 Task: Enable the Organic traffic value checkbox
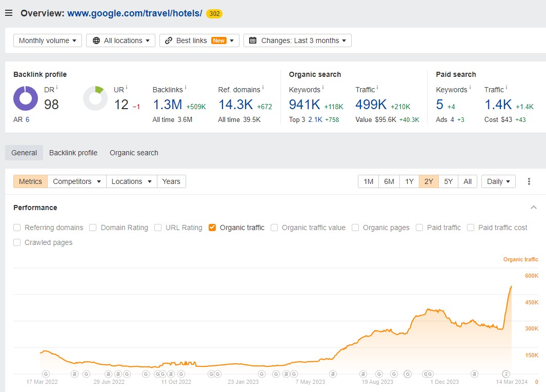click(274, 228)
